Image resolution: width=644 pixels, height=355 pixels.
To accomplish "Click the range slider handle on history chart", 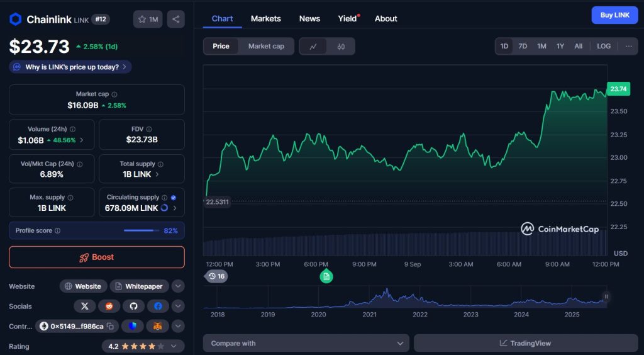I will (x=606, y=296).
